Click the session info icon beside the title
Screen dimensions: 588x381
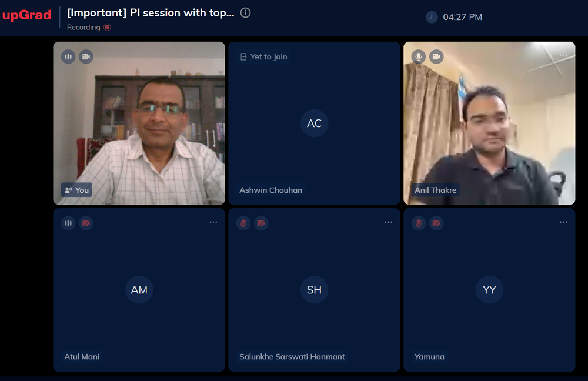click(245, 13)
